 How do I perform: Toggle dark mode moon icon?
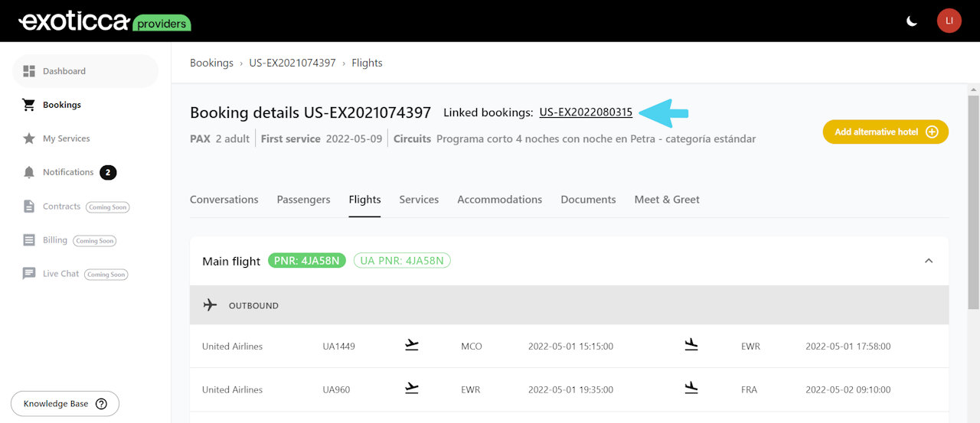pyautogui.click(x=912, y=21)
